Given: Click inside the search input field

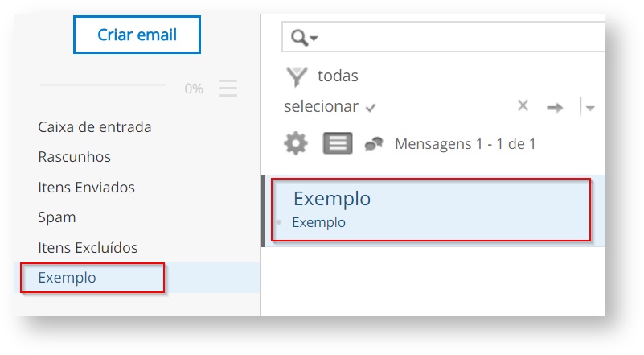Looking at the screenshot, I should (458, 38).
